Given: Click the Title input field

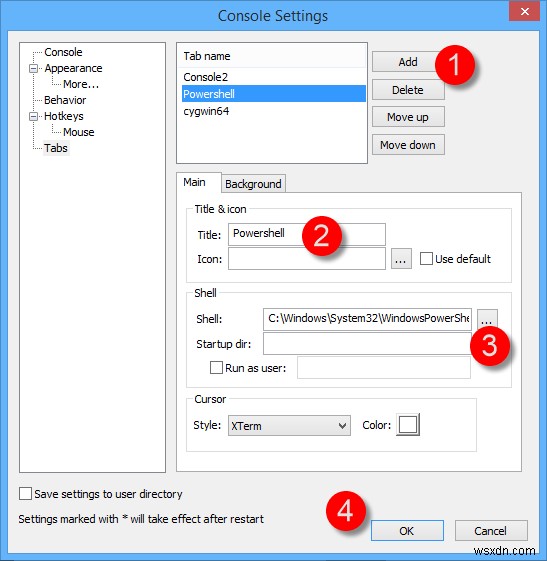Looking at the screenshot, I should point(307,234).
